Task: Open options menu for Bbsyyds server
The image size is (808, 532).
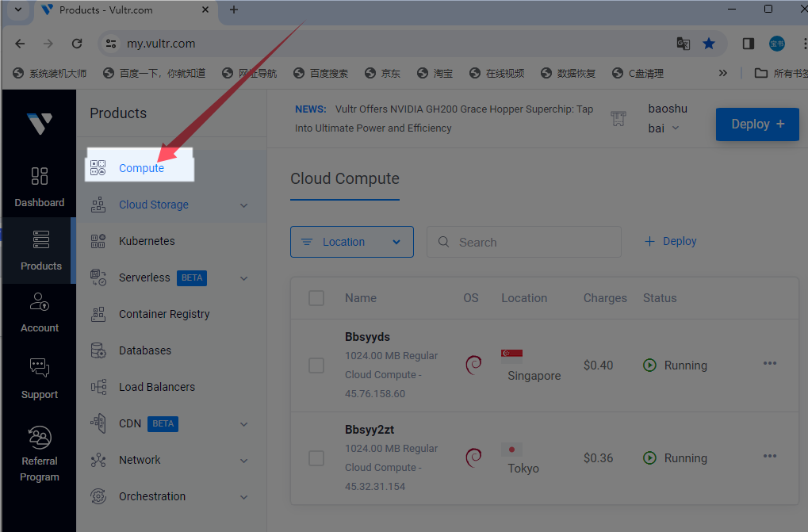Action: (769, 363)
